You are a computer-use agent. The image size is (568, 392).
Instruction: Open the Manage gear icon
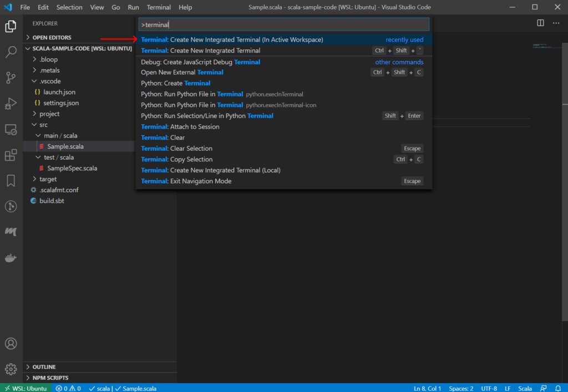(x=11, y=369)
